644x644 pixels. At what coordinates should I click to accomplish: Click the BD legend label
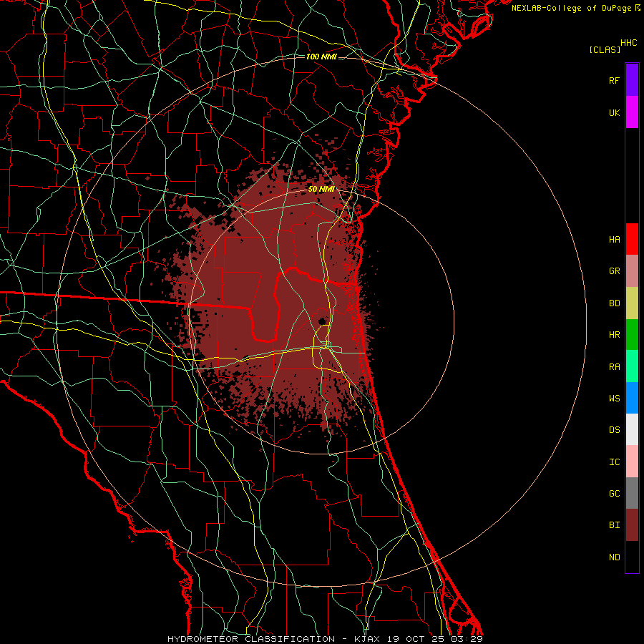tap(614, 303)
